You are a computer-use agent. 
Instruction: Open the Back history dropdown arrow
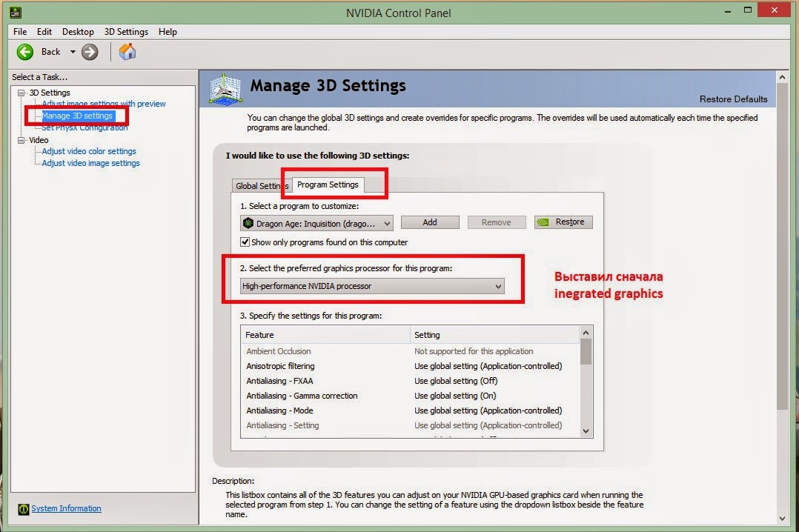[x=73, y=52]
